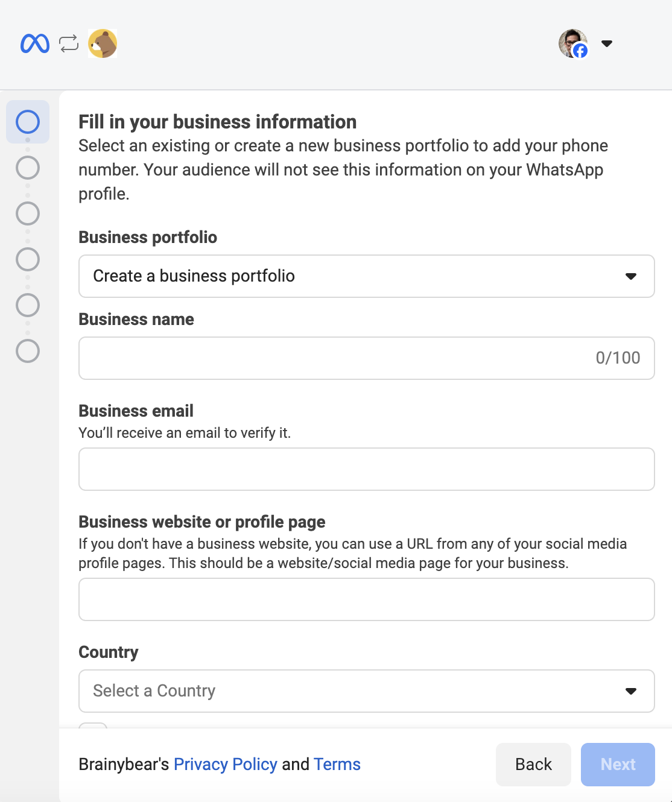This screenshot has width=672, height=802.
Task: Select the fifth step circle in sidebar
Action: 28,305
